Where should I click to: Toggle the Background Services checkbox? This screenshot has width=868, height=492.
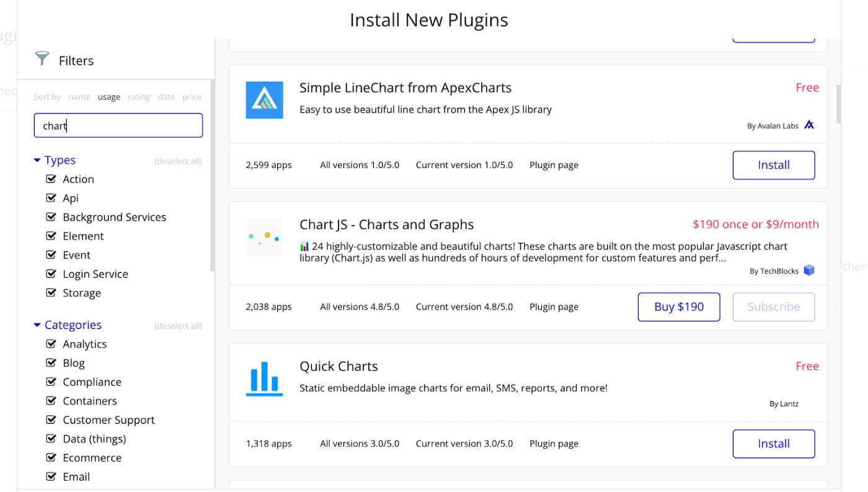pyautogui.click(x=51, y=217)
